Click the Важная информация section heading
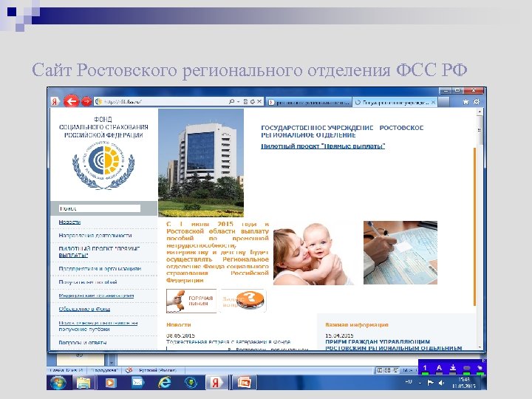This screenshot has width=532, height=399. point(357,324)
